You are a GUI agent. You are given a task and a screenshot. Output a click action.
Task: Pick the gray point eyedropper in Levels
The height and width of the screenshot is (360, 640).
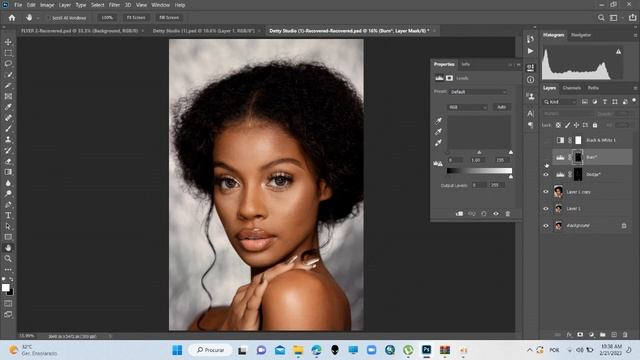438,132
